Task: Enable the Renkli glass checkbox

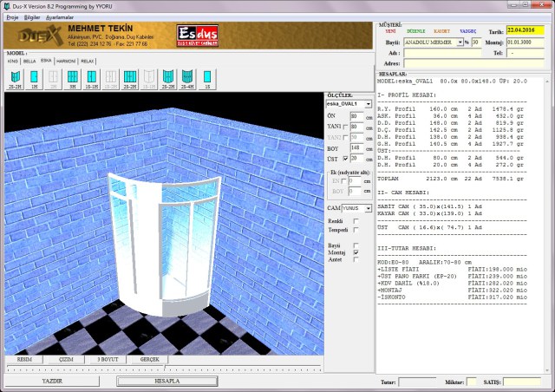Action: 356,221
